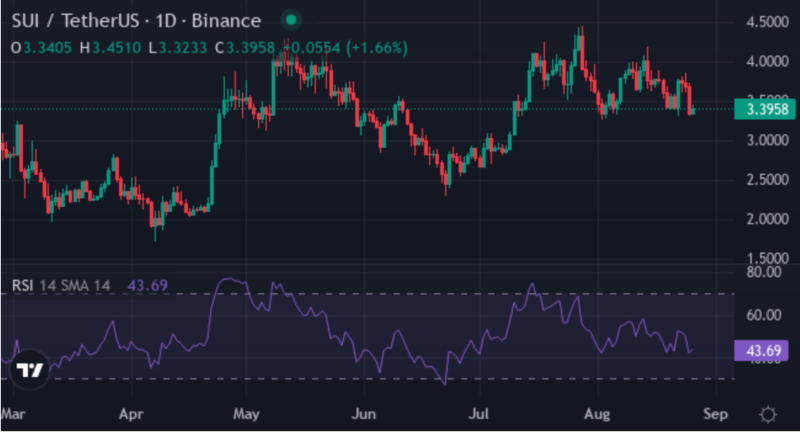
Task: Click the Sep label on time axis
Action: 715,414
